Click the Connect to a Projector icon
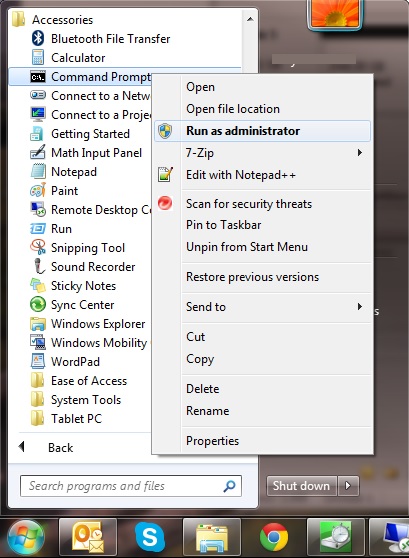Viewport: 409px width, 558px height. [x=38, y=114]
